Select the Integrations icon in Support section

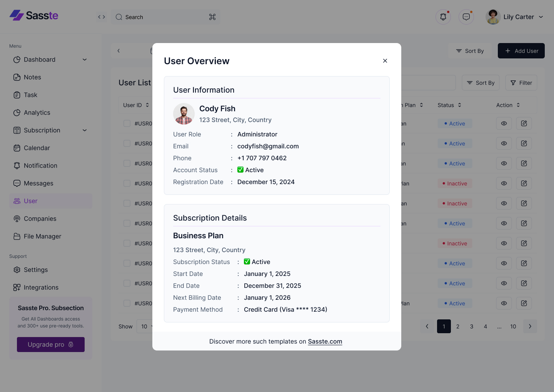17,287
